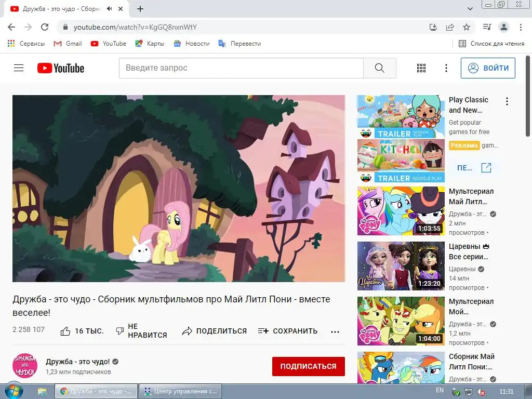Click the muted volume tray icon
532x399 pixels.
(481, 392)
